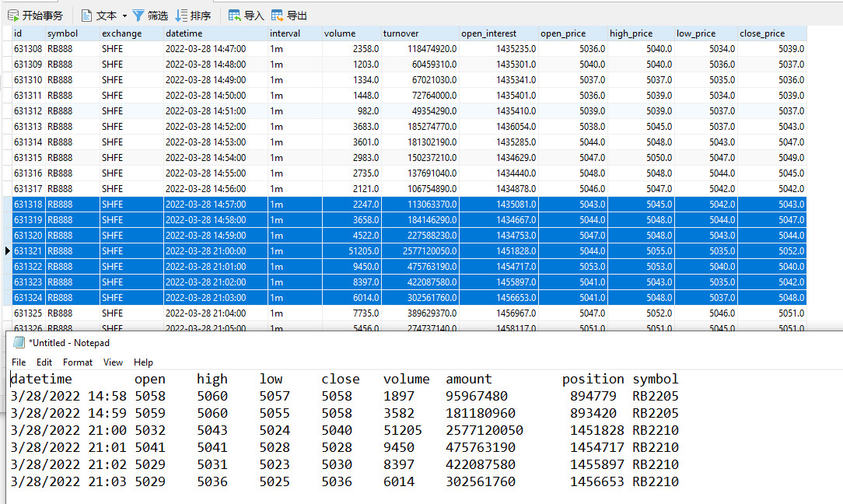
Task: Open the View menu in Notepad
Action: tap(113, 362)
